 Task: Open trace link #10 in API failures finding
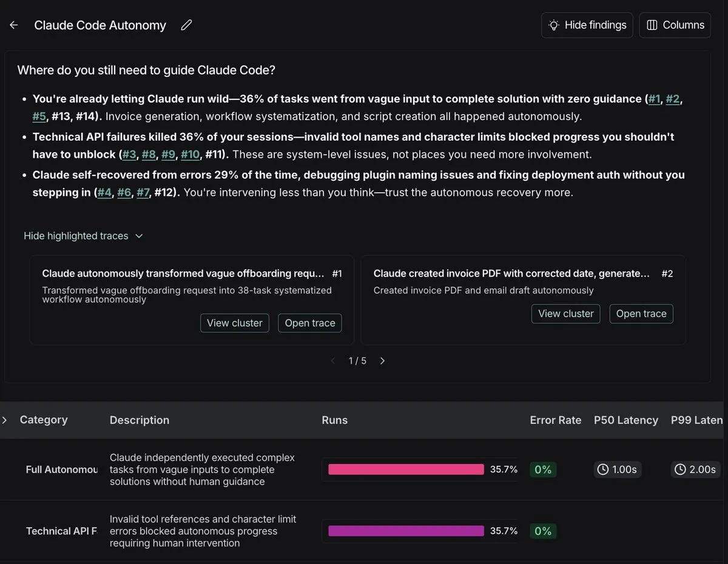[190, 154]
